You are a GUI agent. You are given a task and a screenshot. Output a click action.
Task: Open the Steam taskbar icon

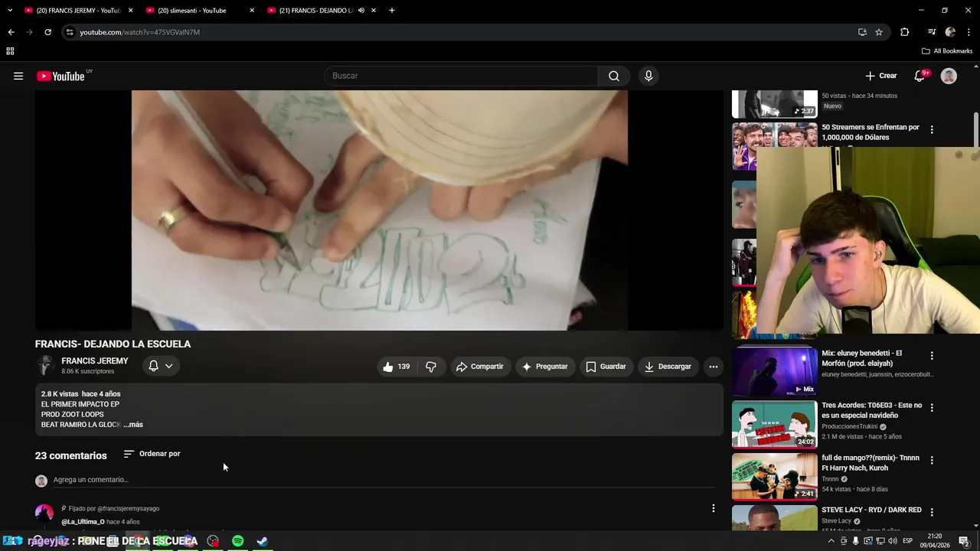[x=262, y=541]
